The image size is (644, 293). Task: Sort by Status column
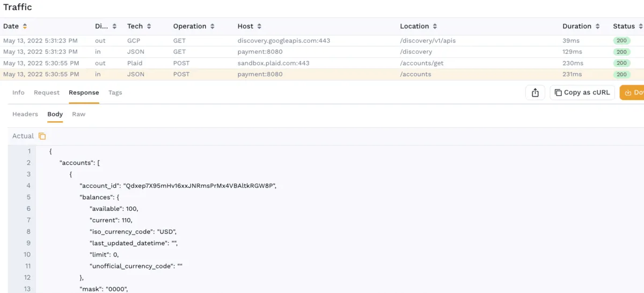(x=640, y=26)
